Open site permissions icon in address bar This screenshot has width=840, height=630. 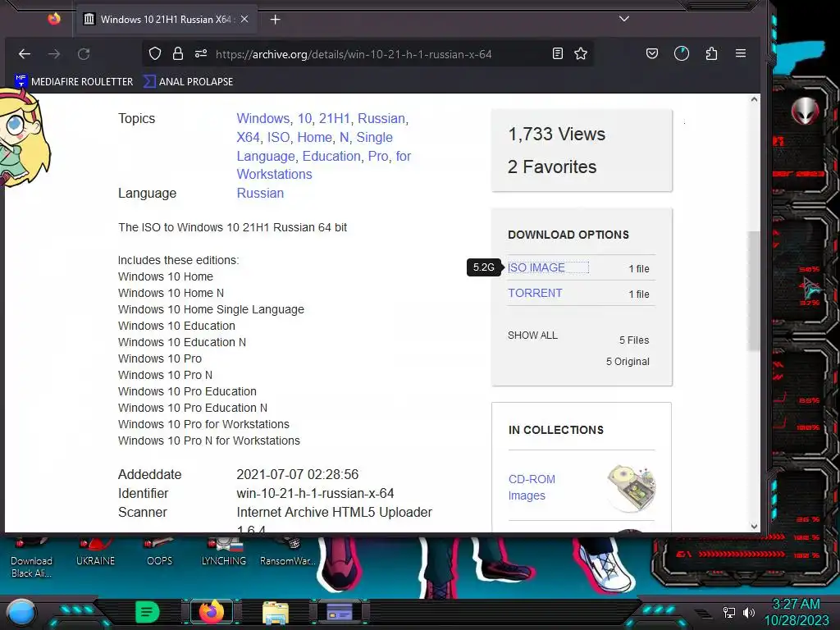[201, 53]
